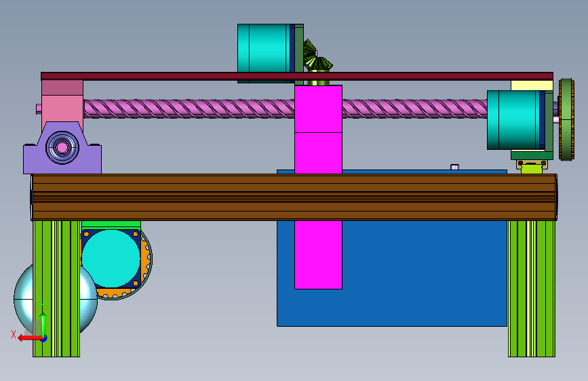This screenshot has width=588, height=381.
Task: Select the large green gear wheel at far right
Action: point(566,119)
